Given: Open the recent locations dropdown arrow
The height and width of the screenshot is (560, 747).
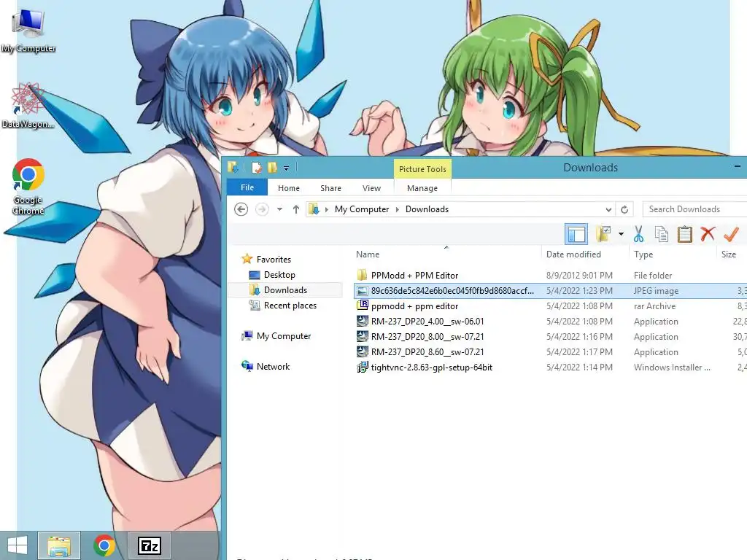Looking at the screenshot, I should (279, 209).
